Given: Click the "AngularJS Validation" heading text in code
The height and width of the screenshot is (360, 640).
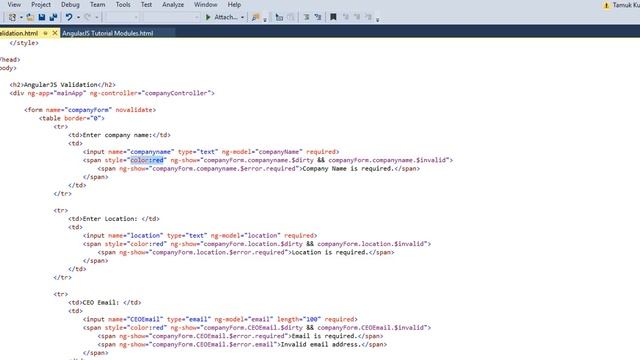Looking at the screenshot, I should tap(61, 84).
